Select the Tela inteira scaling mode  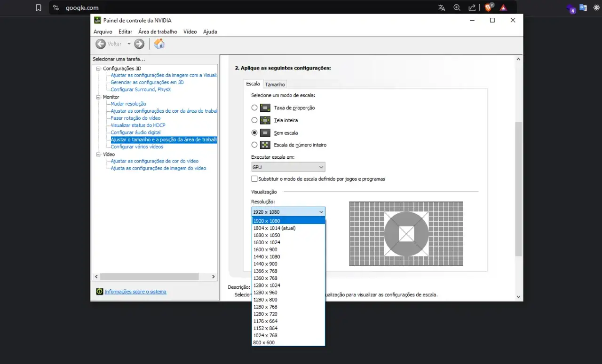[x=254, y=120]
